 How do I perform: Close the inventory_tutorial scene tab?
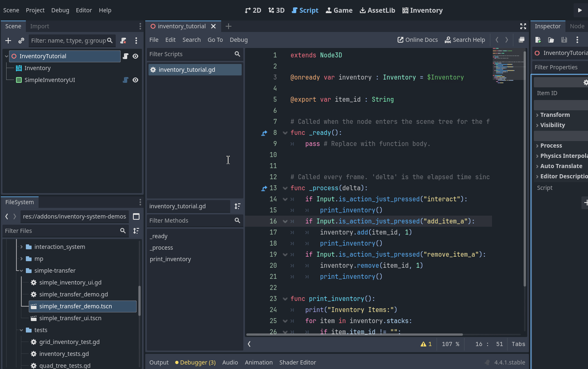[213, 26]
